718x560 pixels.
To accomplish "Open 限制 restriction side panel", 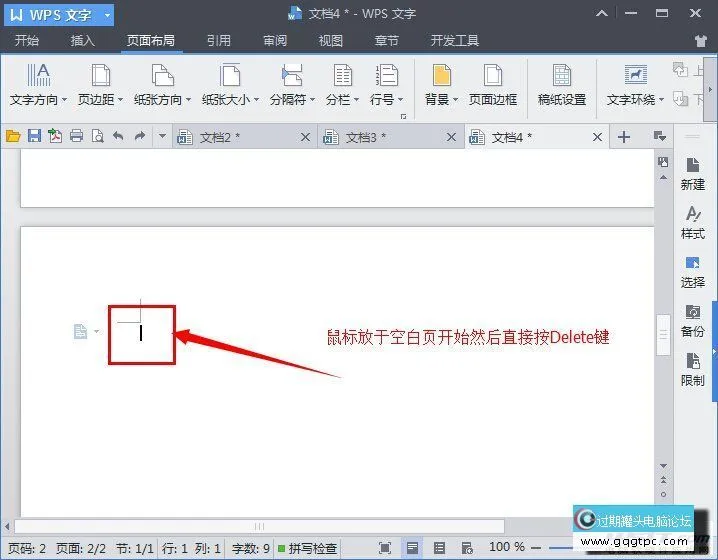I will 692,370.
